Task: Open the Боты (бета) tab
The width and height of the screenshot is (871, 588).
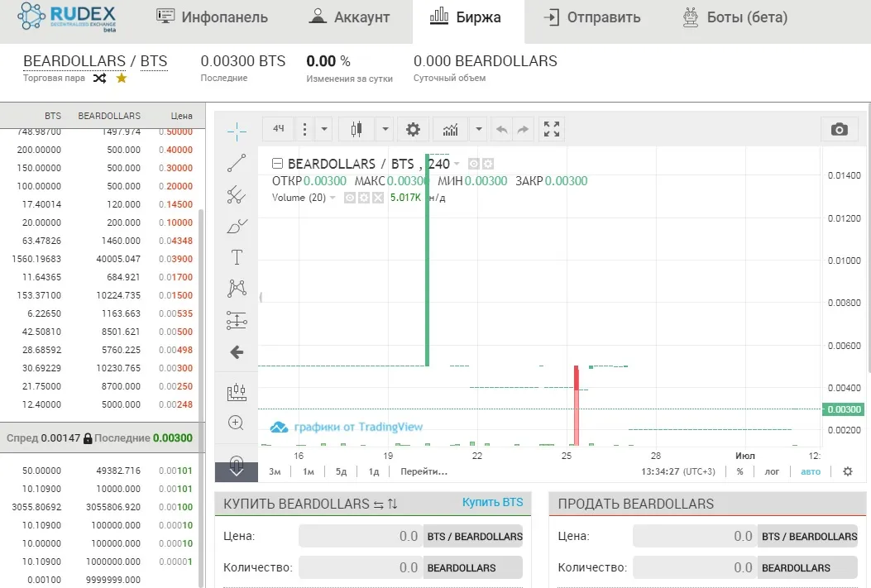Action: [x=735, y=17]
